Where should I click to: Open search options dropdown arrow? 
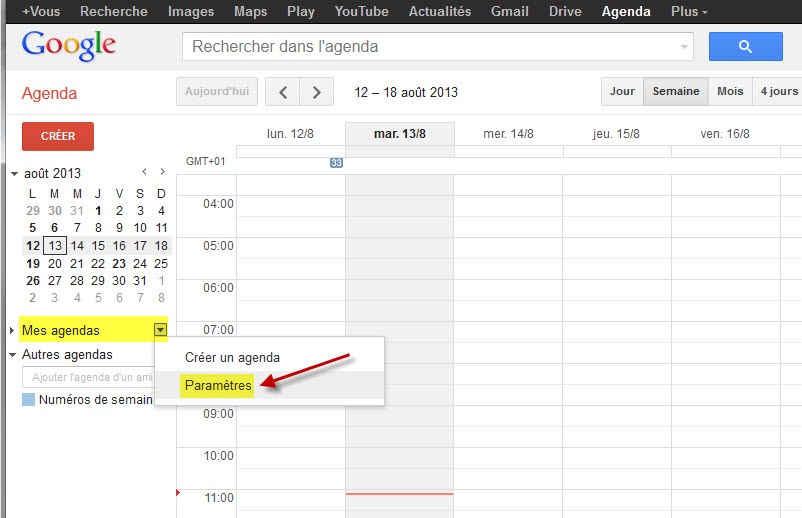point(684,47)
